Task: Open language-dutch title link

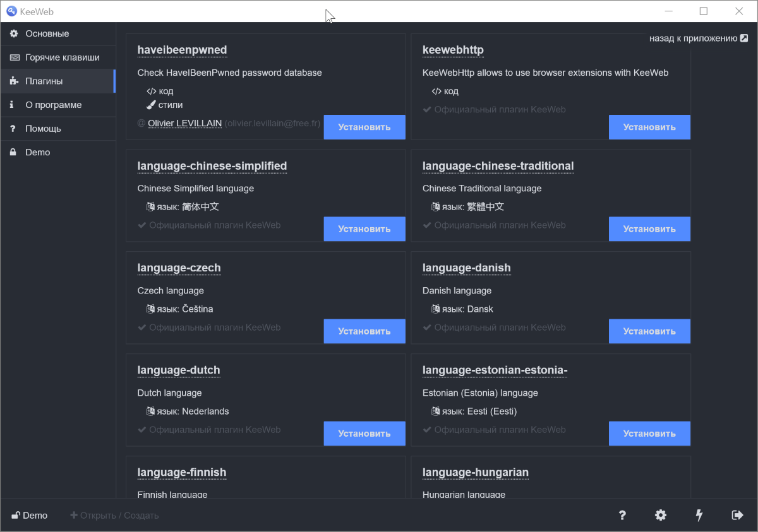Action: 179,370
